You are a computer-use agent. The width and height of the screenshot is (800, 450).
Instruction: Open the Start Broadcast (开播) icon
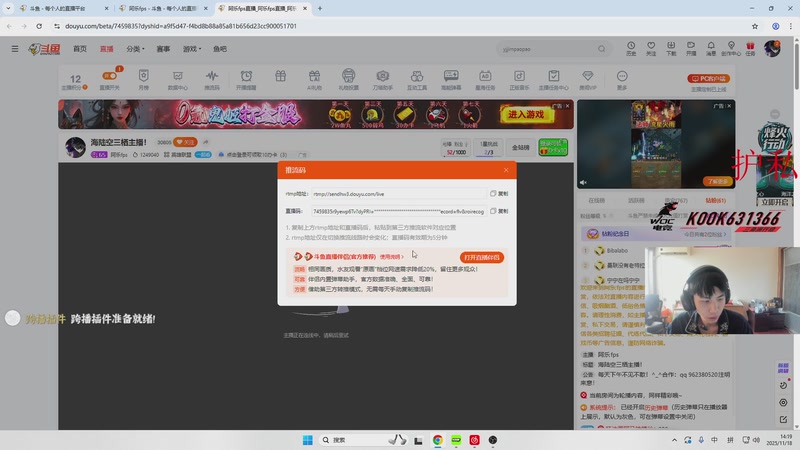691,48
